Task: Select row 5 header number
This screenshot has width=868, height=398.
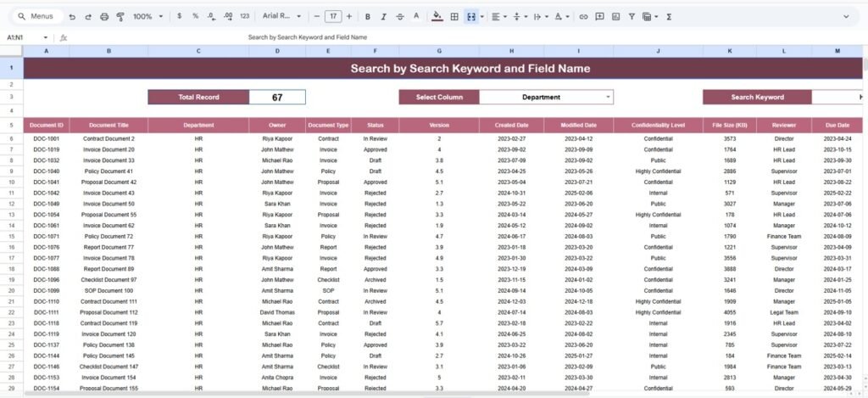Action: click(12, 126)
